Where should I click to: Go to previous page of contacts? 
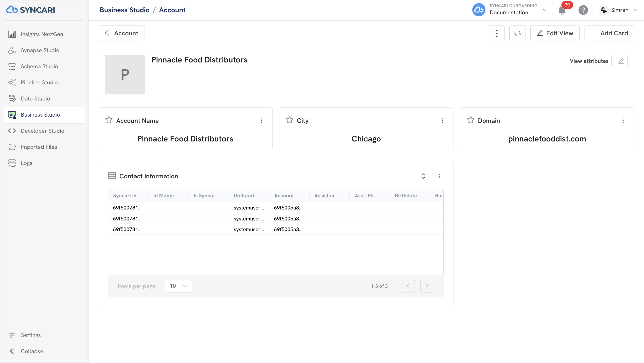(408, 286)
